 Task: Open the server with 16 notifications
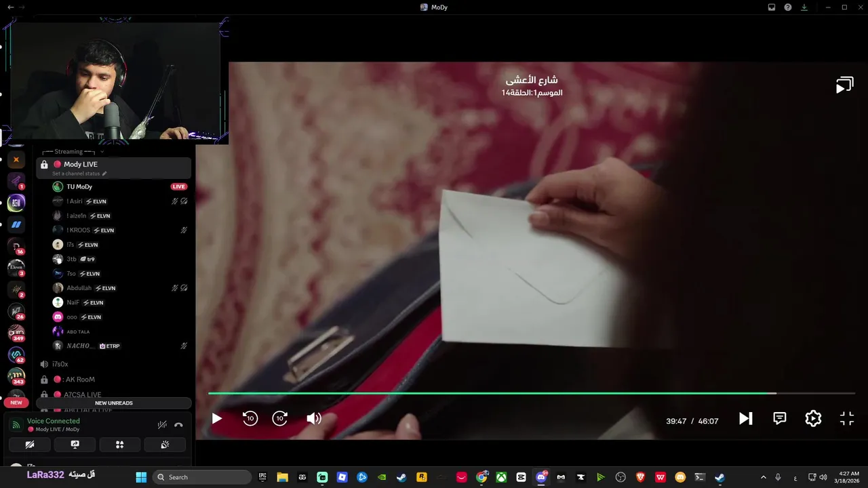[16, 247]
